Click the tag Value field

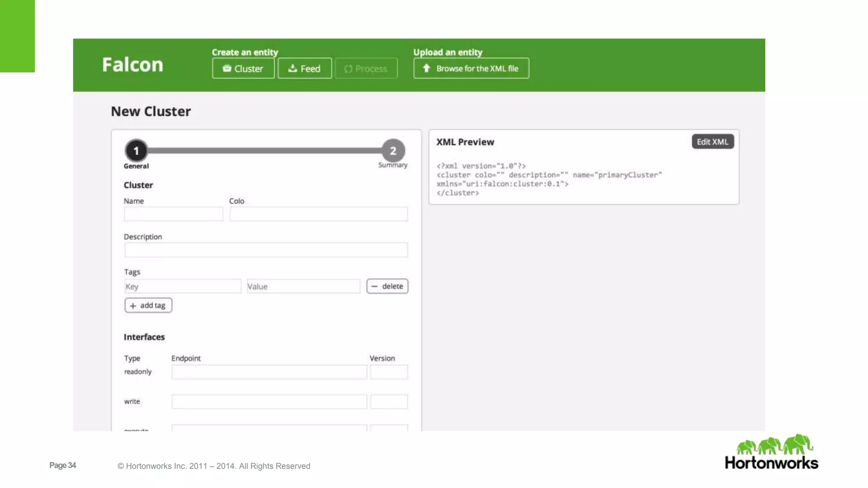(303, 286)
